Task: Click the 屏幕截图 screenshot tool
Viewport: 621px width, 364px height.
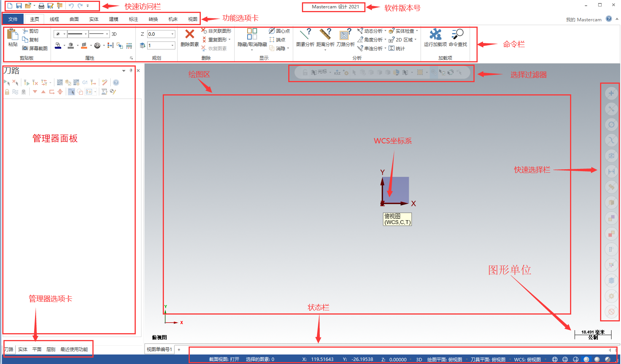Action: tap(35, 48)
